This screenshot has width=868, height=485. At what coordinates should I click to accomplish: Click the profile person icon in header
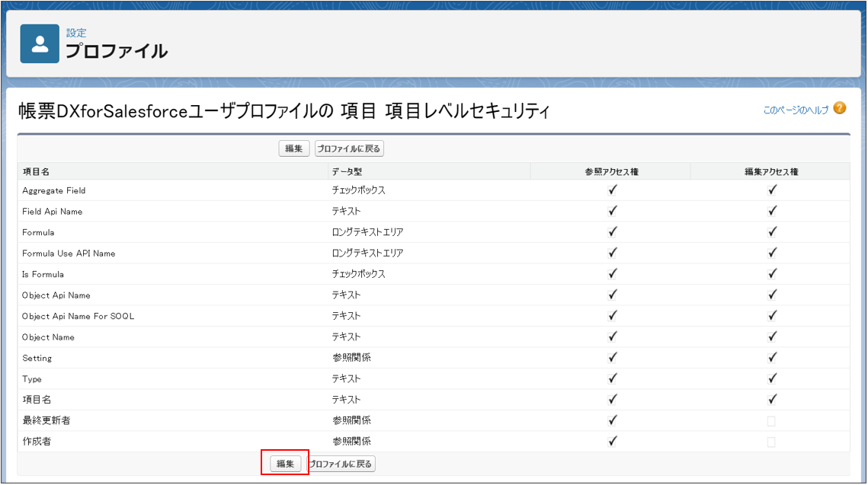click(40, 43)
